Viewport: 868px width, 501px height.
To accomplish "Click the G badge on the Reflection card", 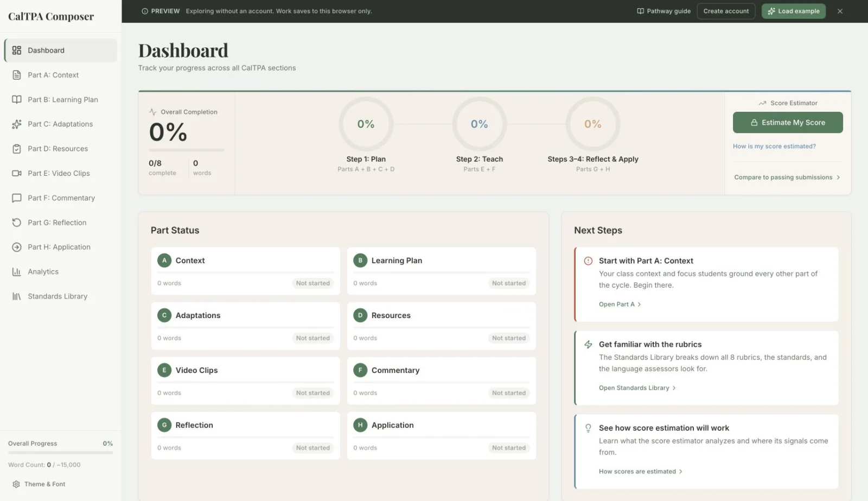I will [x=164, y=425].
